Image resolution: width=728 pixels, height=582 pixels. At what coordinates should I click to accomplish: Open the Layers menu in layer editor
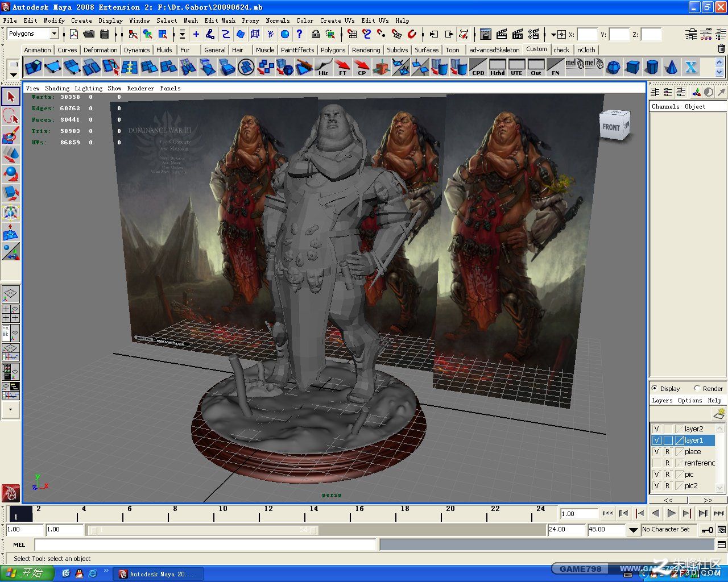pos(662,400)
